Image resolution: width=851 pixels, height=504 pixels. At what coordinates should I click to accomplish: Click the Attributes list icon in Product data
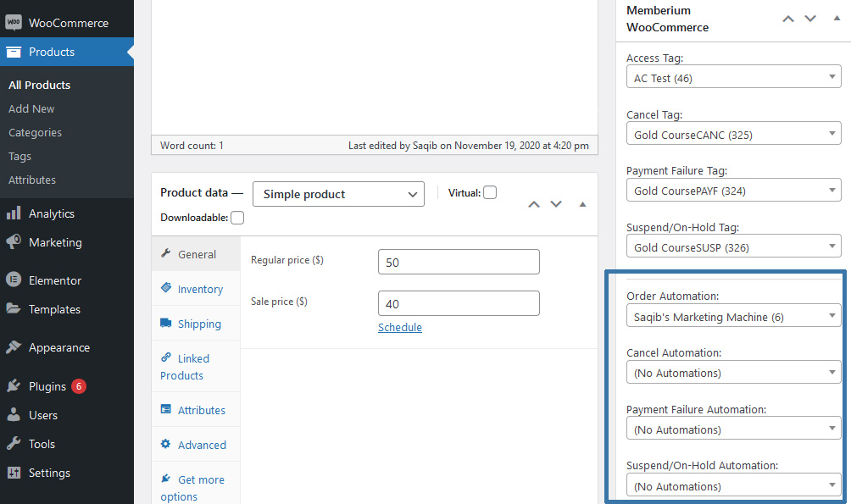(x=166, y=409)
